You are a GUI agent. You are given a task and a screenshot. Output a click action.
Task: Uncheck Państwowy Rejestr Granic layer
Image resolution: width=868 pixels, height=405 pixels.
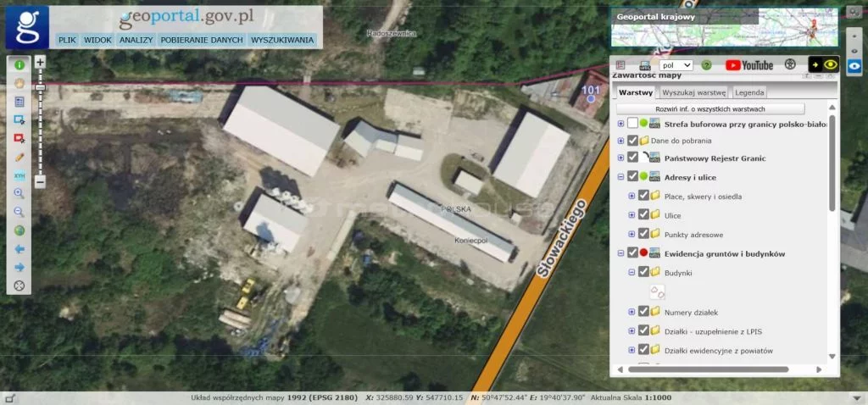tap(632, 158)
